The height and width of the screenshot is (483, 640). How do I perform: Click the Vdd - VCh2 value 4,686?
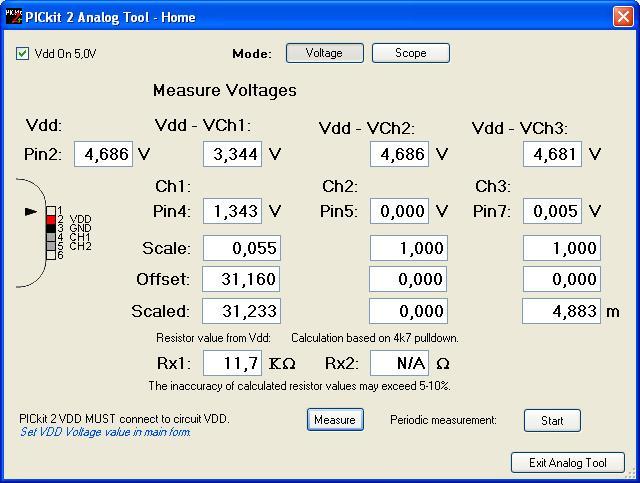pos(400,154)
